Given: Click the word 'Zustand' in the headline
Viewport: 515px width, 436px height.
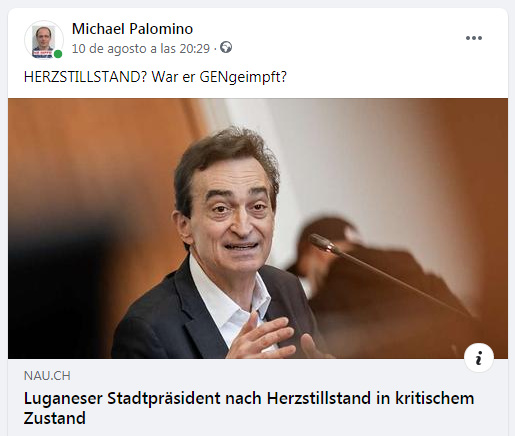Looking at the screenshot, I should point(55,418).
